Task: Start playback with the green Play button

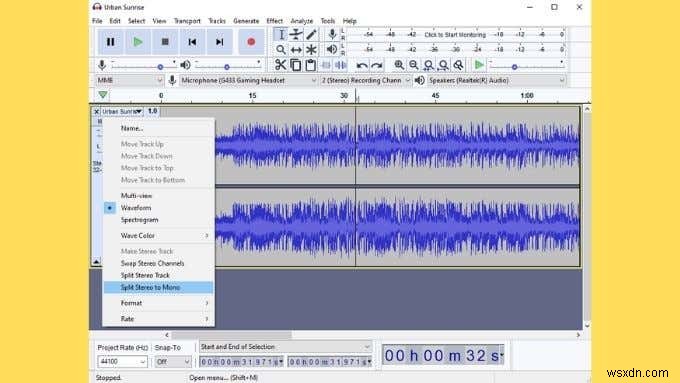Action: coord(138,42)
